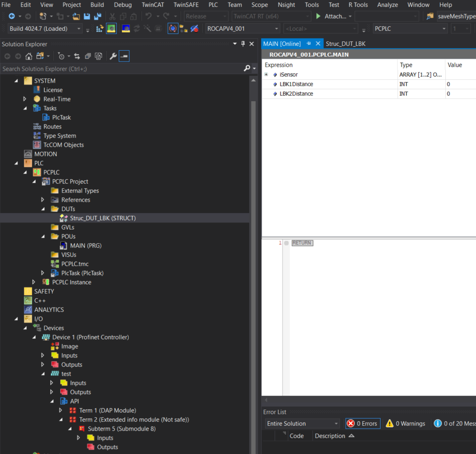Click the Sync with Active Document icon

coord(77,55)
